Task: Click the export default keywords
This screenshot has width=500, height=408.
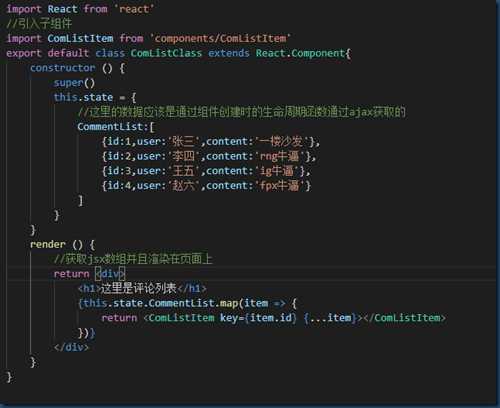Action: (x=47, y=53)
